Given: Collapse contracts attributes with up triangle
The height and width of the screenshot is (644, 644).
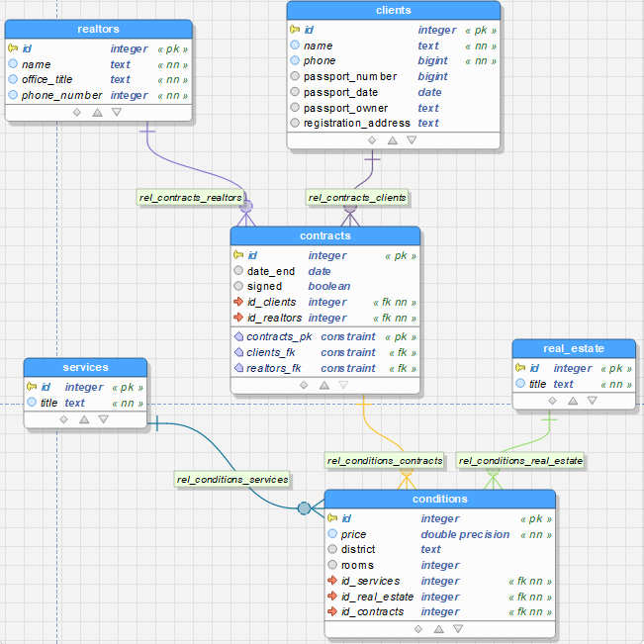Looking at the screenshot, I should click(x=324, y=385).
